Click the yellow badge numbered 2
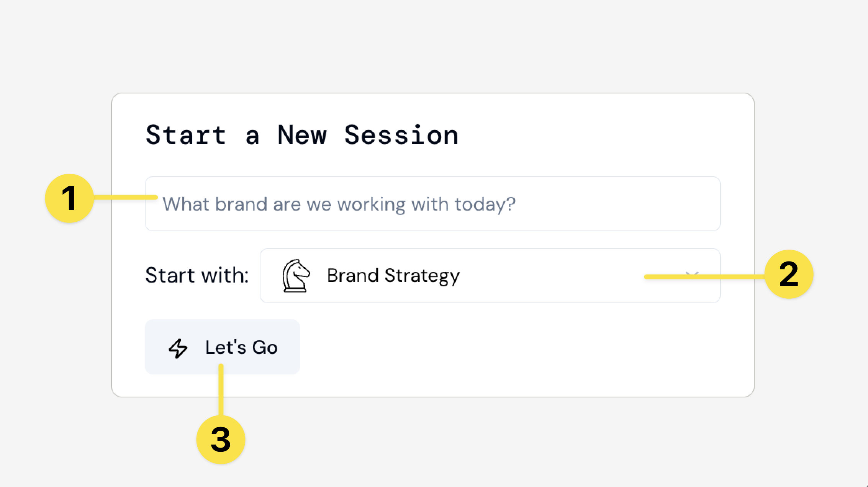868x487 pixels. coord(788,274)
